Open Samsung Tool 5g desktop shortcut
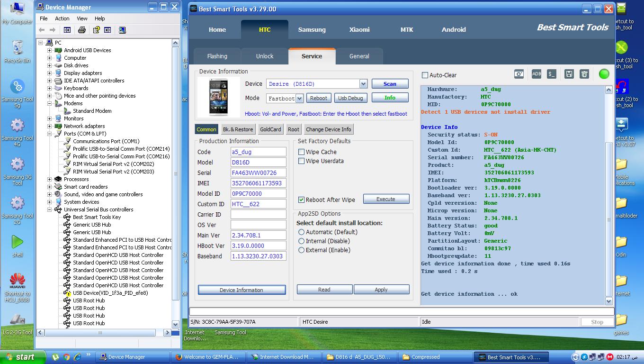This screenshot has height=364, width=644. (x=18, y=93)
